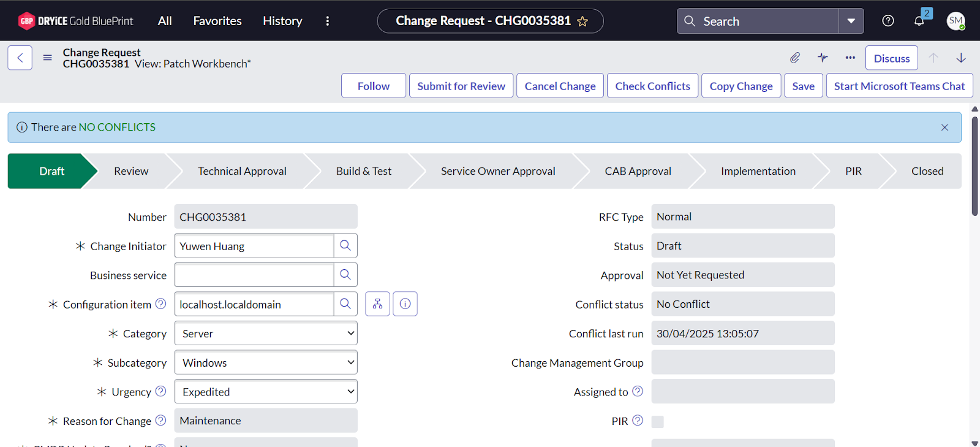
Task: Click the notifications bell icon
Action: [x=919, y=21]
